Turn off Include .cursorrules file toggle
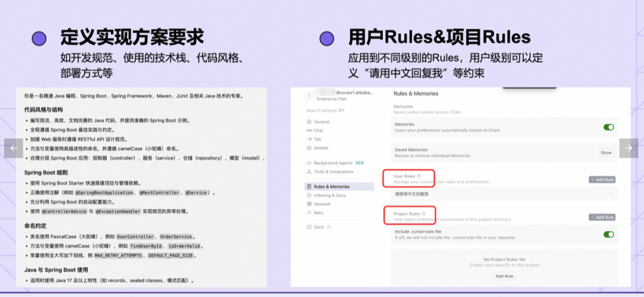 (x=608, y=234)
